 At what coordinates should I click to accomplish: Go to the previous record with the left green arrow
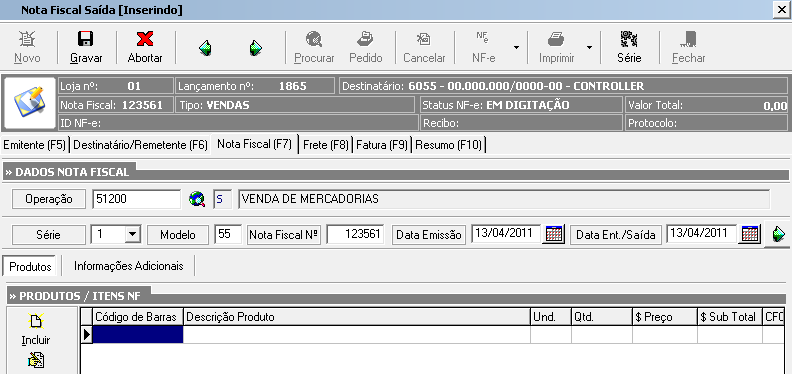205,48
